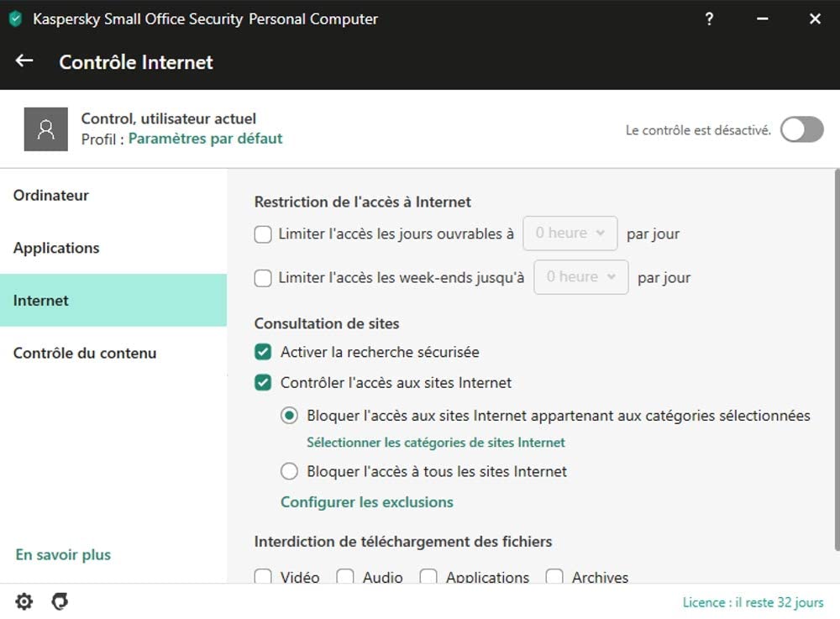Enable the control toggle switch
Viewport: 840px width, 619px height.
[801, 129]
